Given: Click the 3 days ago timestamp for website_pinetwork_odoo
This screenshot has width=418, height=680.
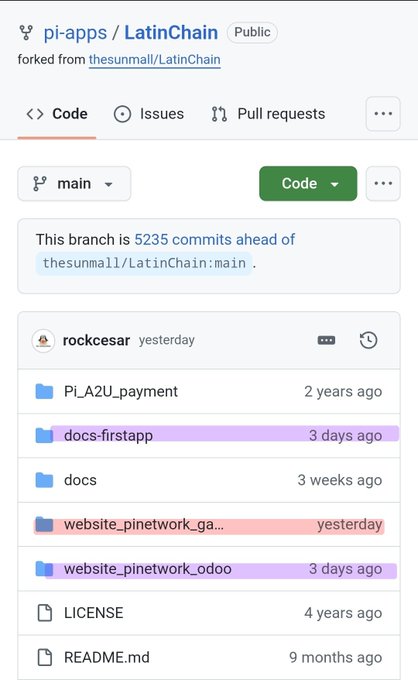Looking at the screenshot, I should coord(346,569).
